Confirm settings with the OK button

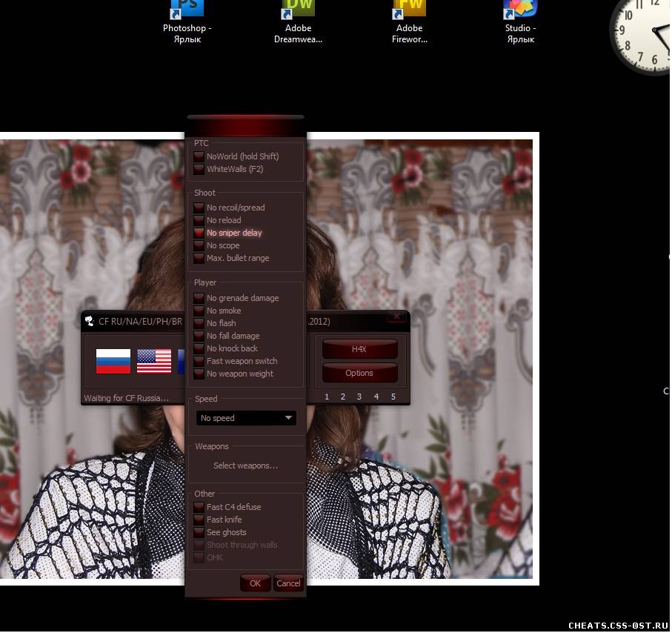pos(256,583)
